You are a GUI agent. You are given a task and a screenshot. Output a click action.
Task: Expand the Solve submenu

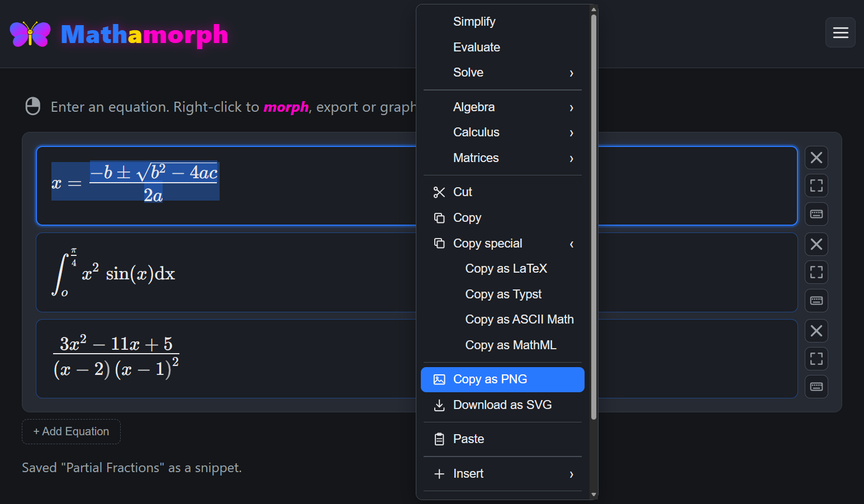502,73
